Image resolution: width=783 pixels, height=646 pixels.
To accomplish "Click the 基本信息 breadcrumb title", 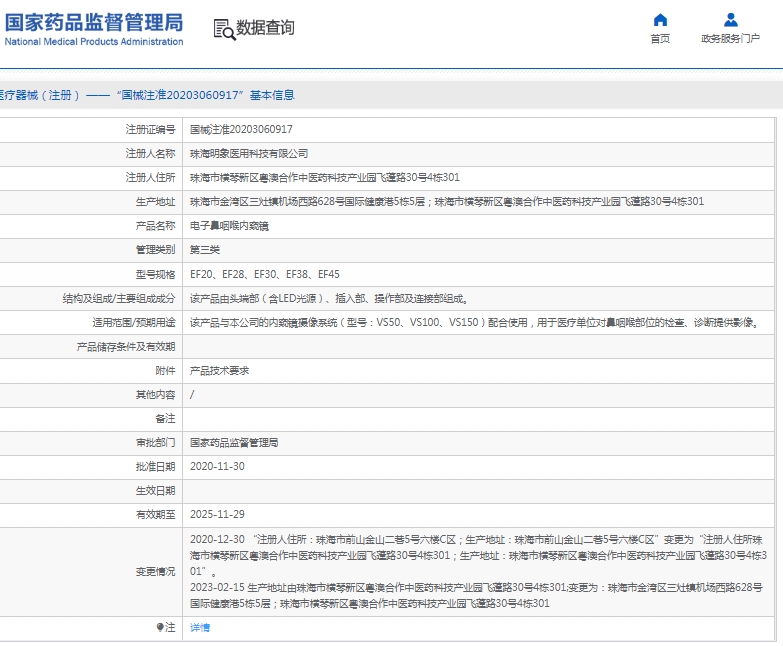I will coord(272,95).
